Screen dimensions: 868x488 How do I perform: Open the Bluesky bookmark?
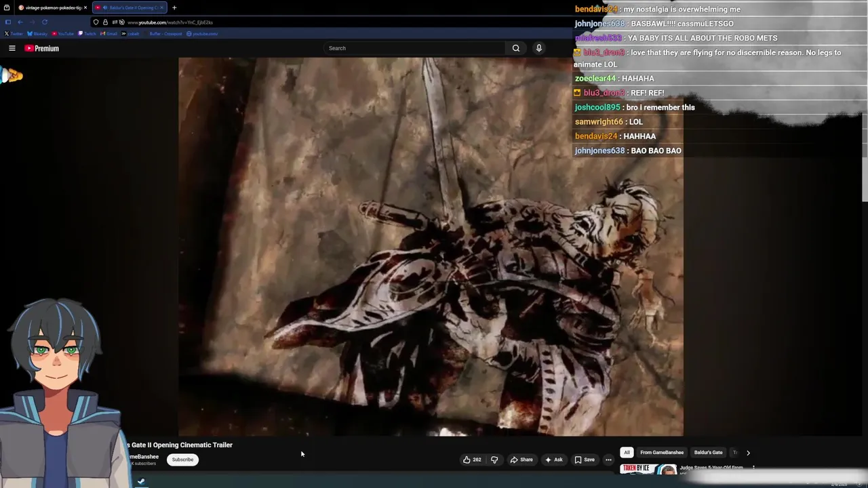click(x=37, y=33)
